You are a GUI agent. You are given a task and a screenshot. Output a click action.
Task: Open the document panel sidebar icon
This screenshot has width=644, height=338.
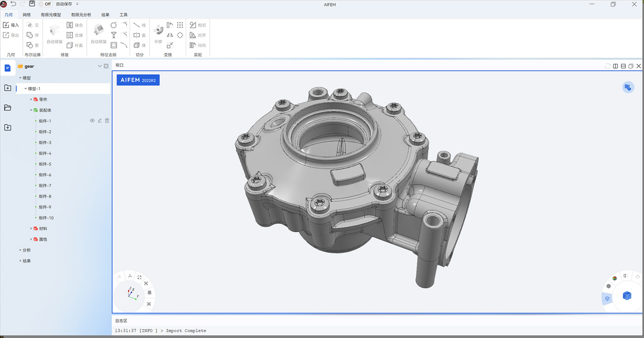7,68
